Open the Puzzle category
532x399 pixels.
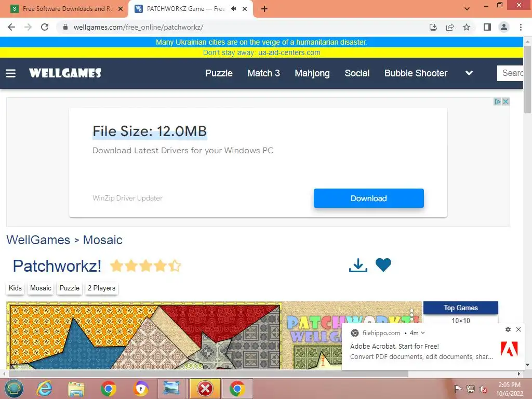pos(219,73)
